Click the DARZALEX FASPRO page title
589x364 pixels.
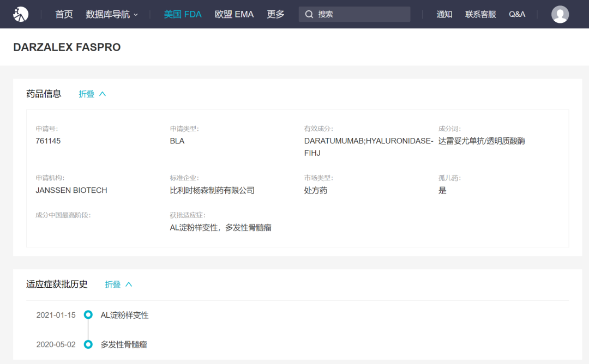click(67, 47)
